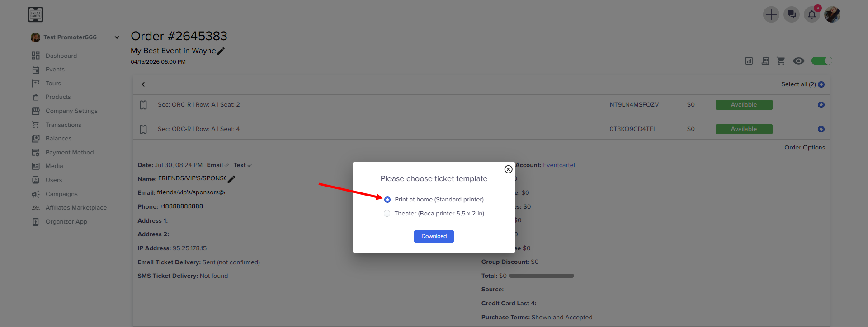Select all tickets radio
This screenshot has width=868, height=327.
(821, 84)
